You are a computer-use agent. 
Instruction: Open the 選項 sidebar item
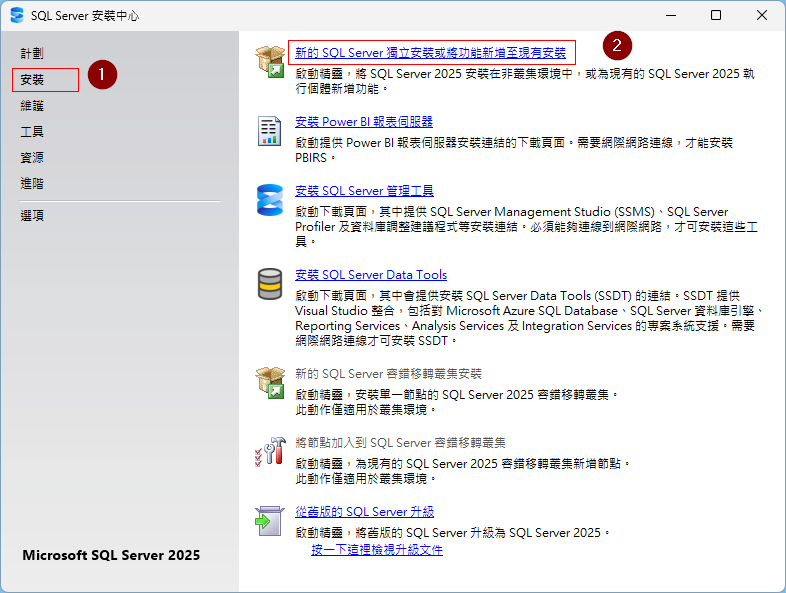[32, 216]
